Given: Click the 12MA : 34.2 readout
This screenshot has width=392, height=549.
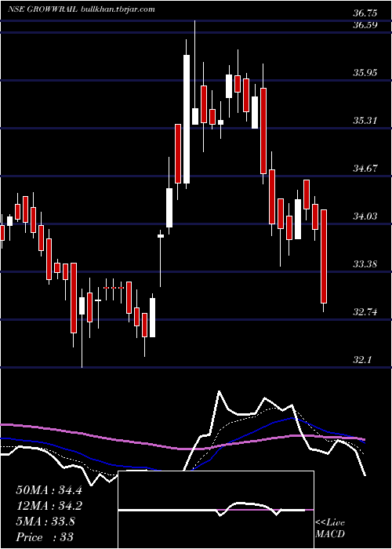Looking at the screenshot, I should [49, 506].
